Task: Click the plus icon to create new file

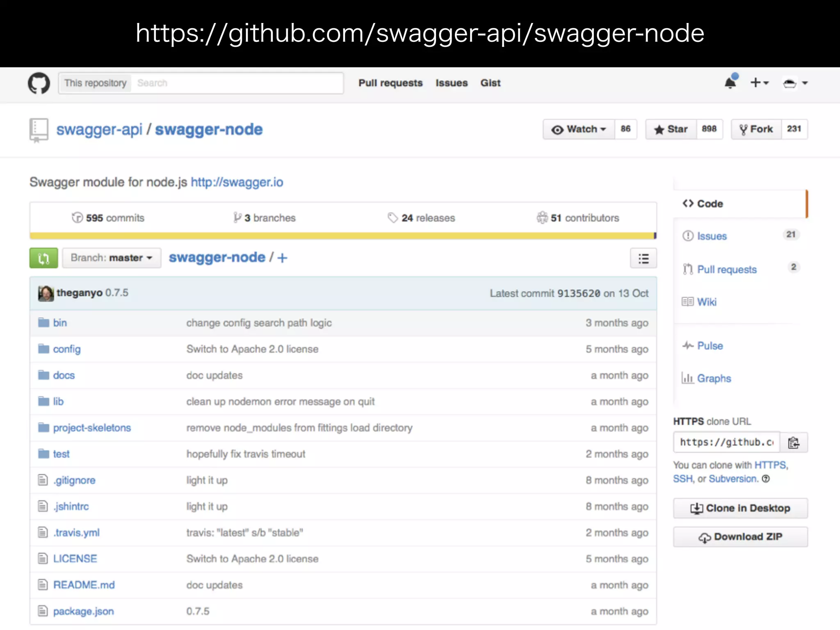Action: click(282, 258)
